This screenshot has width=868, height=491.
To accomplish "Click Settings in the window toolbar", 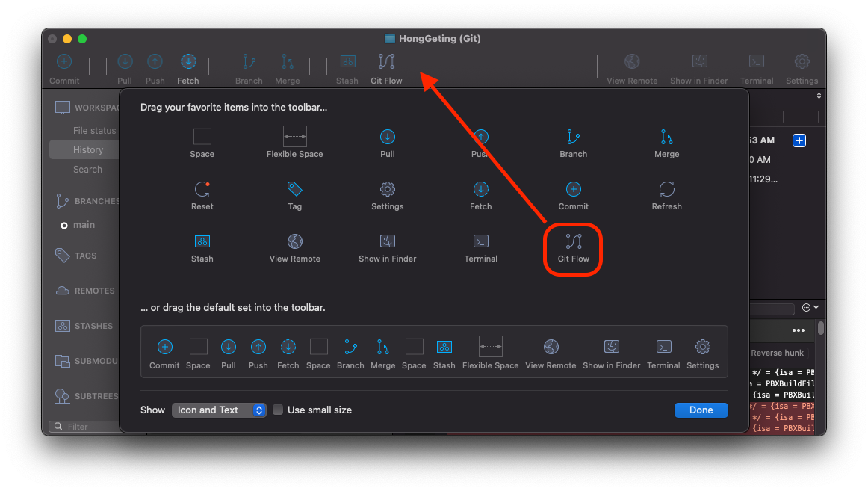I will click(802, 70).
